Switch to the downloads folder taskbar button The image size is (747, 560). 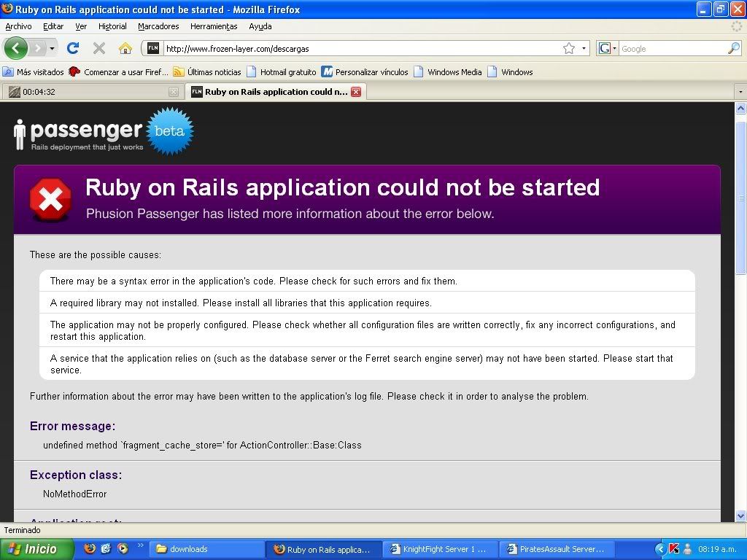(207, 550)
